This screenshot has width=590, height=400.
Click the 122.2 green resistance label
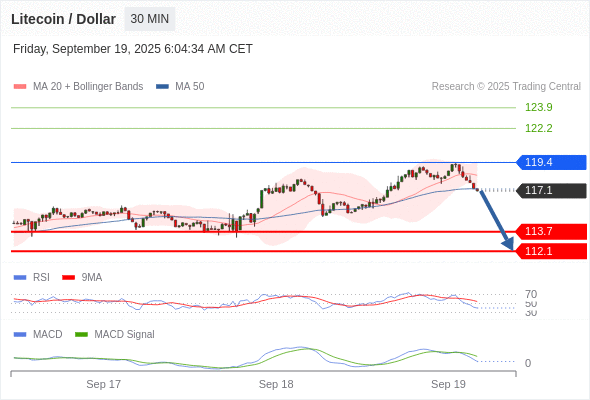(x=538, y=128)
